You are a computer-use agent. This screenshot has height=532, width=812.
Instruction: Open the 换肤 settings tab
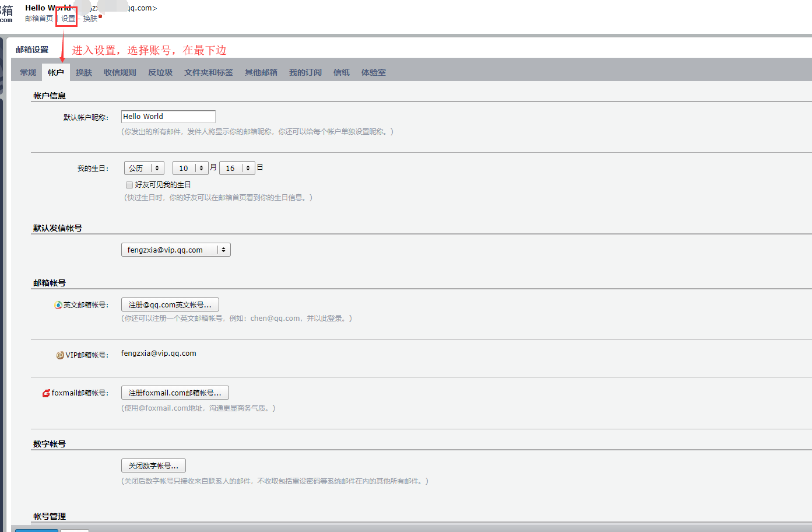(x=84, y=72)
